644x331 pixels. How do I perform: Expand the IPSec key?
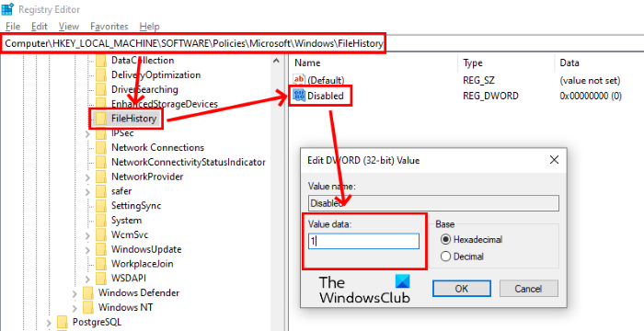[87, 134]
